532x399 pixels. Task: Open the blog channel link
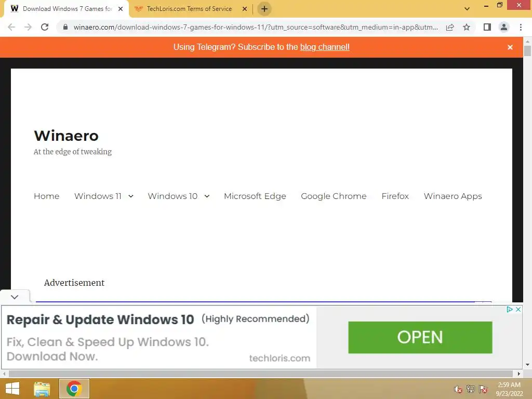325,47
